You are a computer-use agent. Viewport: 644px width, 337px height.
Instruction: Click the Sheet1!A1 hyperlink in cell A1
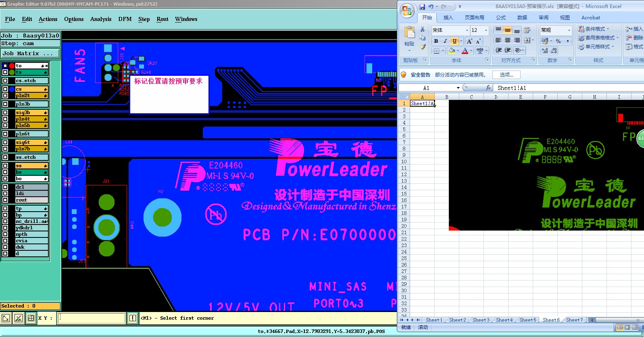(x=423, y=104)
